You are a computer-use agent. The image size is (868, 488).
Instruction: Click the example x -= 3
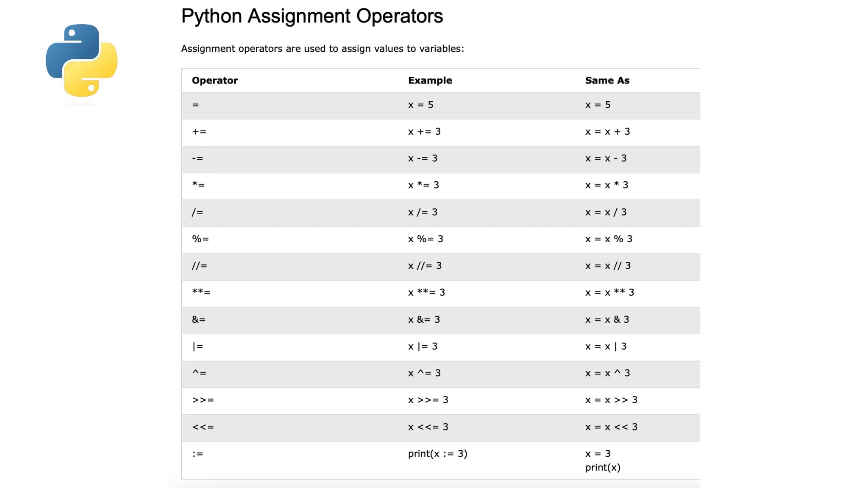pyautogui.click(x=423, y=158)
